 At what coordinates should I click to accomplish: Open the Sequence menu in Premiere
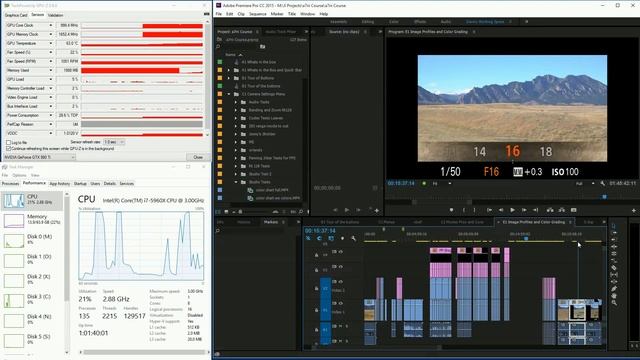(x=258, y=14)
